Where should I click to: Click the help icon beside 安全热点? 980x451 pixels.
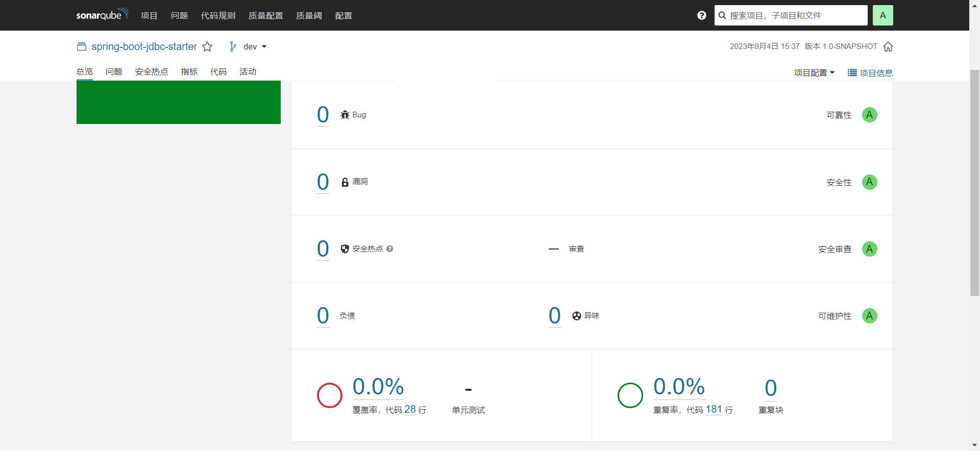pyautogui.click(x=390, y=249)
